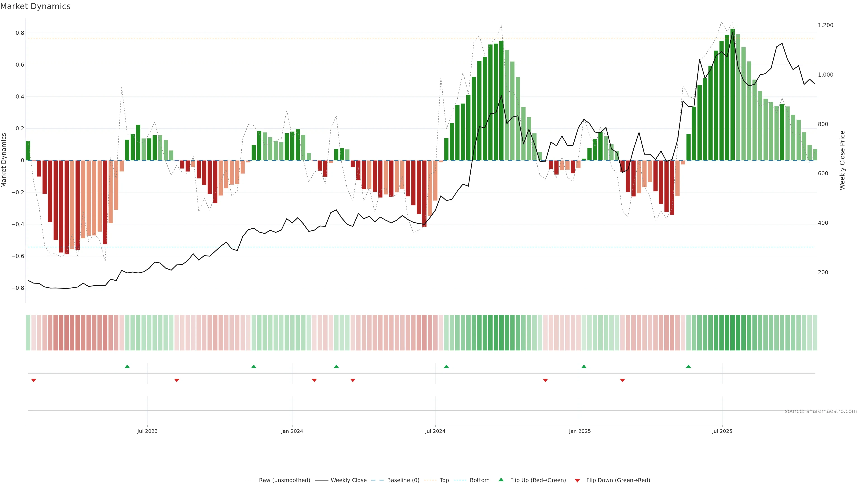Click the source: sharemaestro.com text

pos(821,411)
